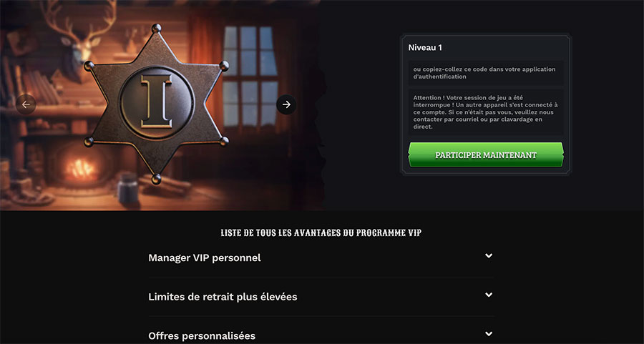
Task: Expand the Manager VIP personnel chevron
Action: coord(488,256)
